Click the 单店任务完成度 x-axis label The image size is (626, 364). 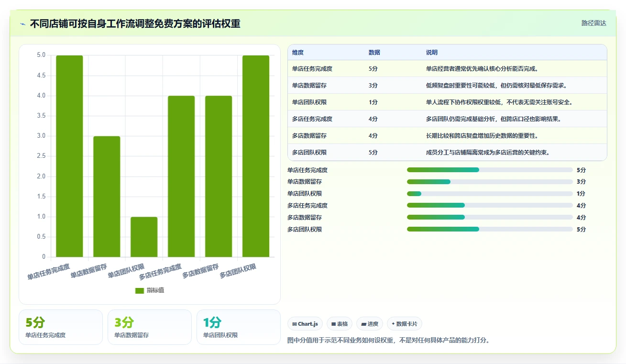click(49, 272)
